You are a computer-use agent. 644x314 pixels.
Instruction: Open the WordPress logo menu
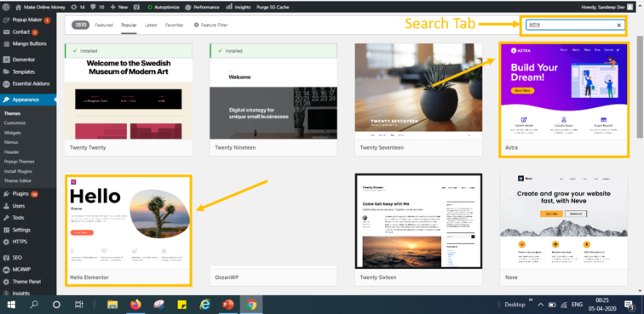(x=6, y=7)
